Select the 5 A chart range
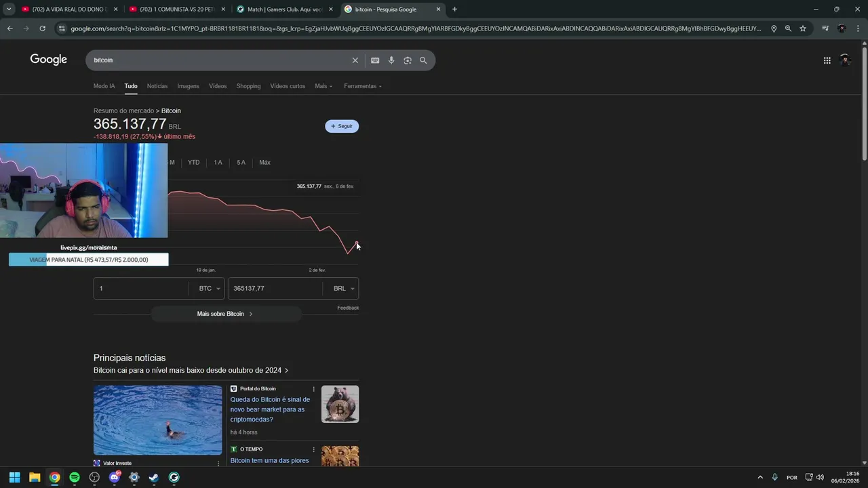 click(x=241, y=163)
